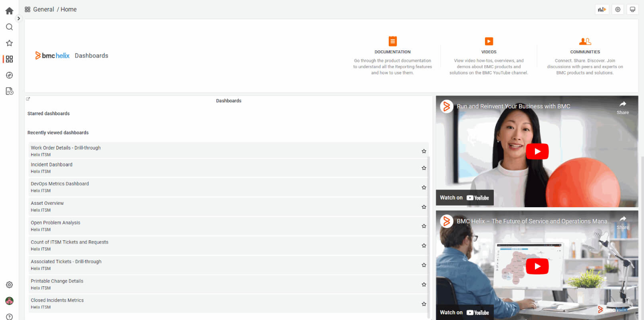Play the BMC Helix Future of Service video
This screenshot has width=644, height=320.
point(537,266)
